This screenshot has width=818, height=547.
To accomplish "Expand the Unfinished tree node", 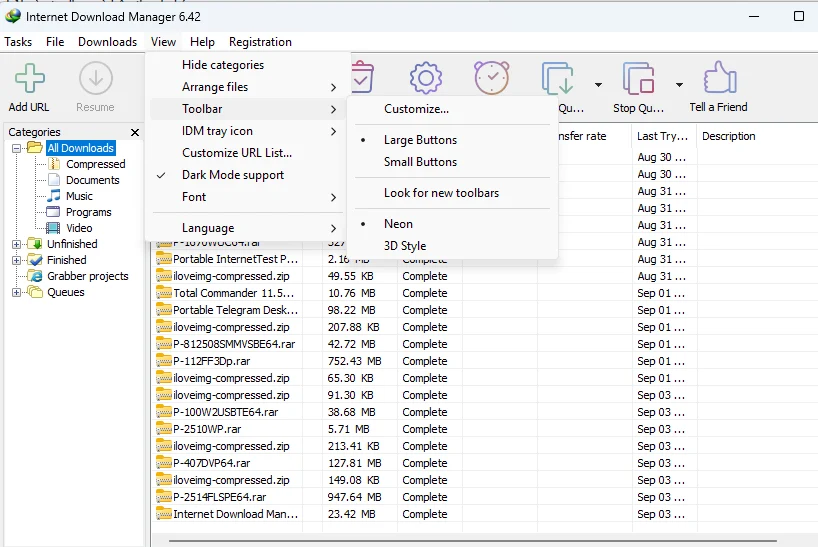I will (17, 244).
